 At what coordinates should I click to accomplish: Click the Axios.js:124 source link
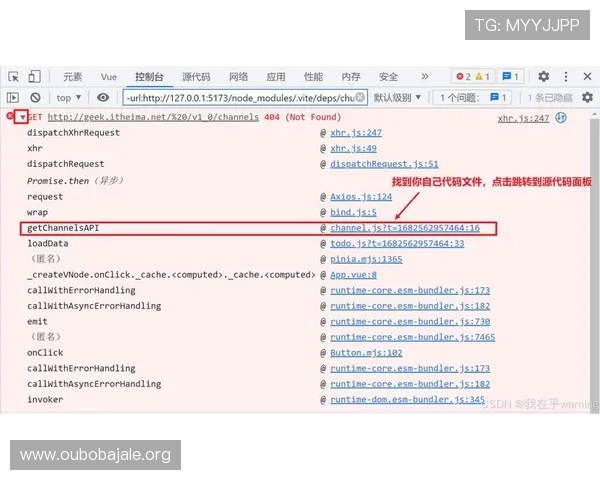361,197
